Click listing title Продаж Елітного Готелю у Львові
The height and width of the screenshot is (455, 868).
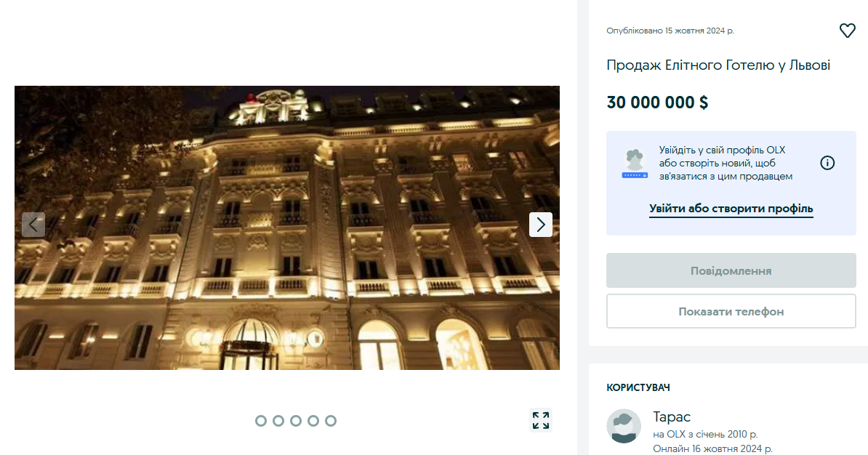pos(718,65)
